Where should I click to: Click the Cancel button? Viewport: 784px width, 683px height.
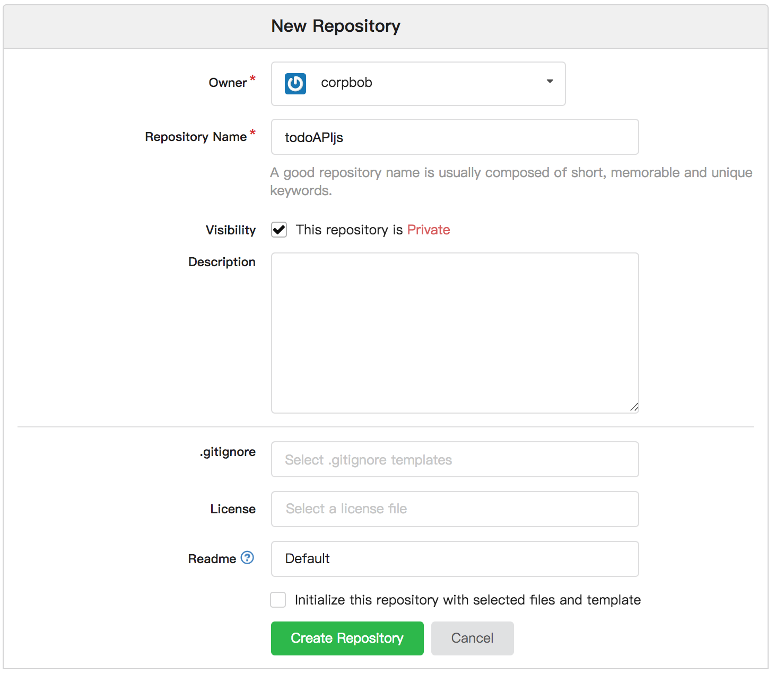click(x=473, y=638)
